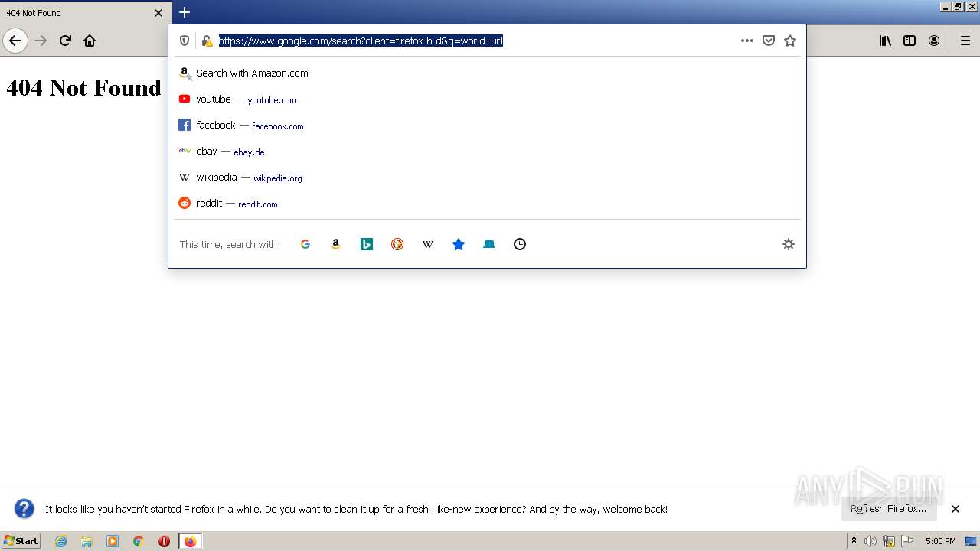This screenshot has height=551, width=980.
Task: Open Windows Explorer from taskbar
Action: (87, 541)
